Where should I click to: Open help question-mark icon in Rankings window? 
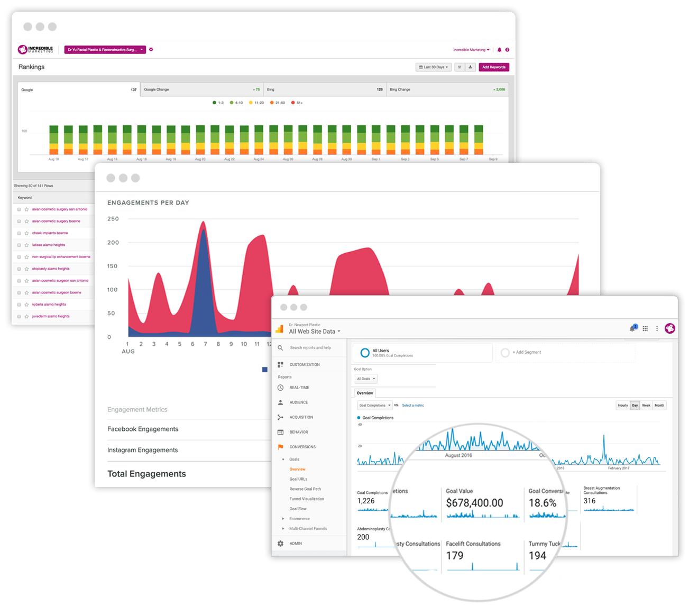pyautogui.click(x=507, y=50)
